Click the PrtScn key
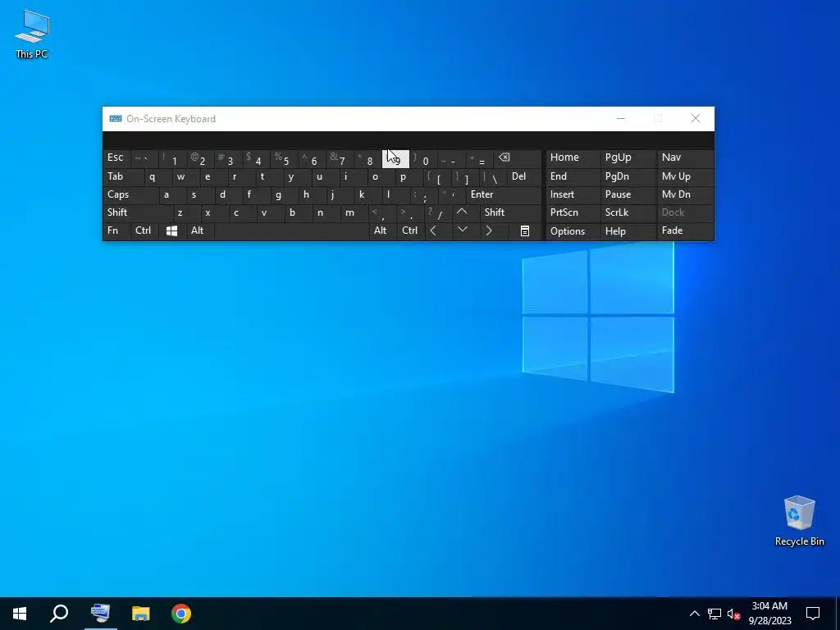The height and width of the screenshot is (630, 840). click(x=573, y=212)
